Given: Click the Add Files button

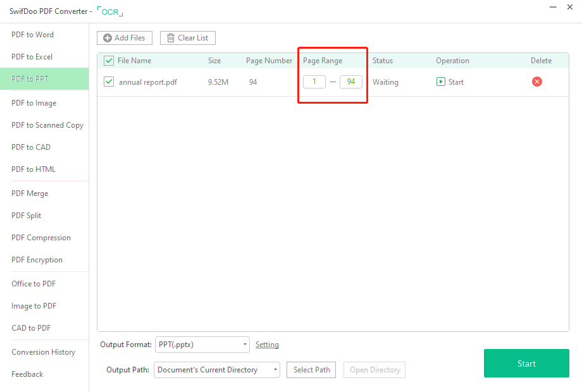Looking at the screenshot, I should 125,38.
